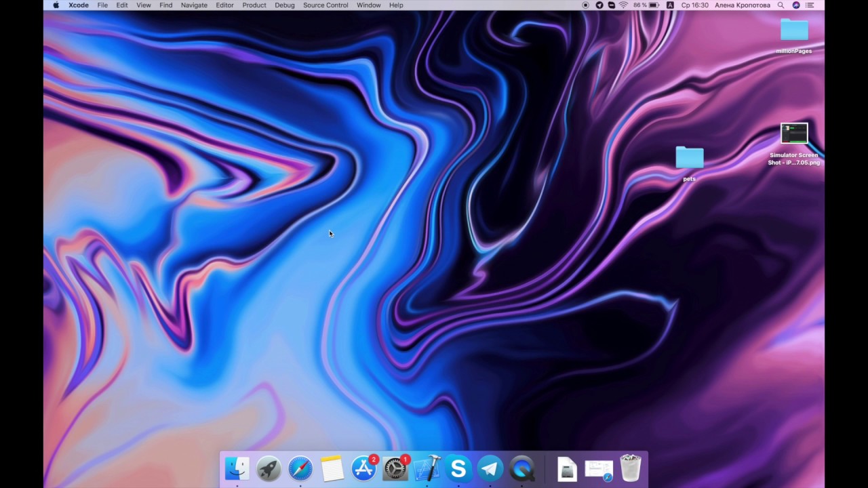Activate Siri from the menu bar
Viewport: 868px width, 488px height.
[x=796, y=5]
